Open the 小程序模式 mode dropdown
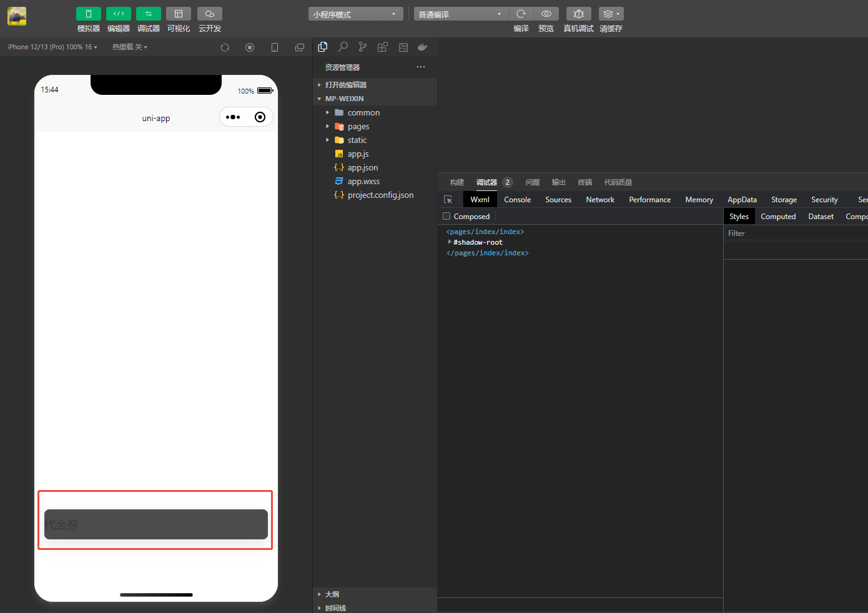The width and height of the screenshot is (868, 613). (x=355, y=14)
